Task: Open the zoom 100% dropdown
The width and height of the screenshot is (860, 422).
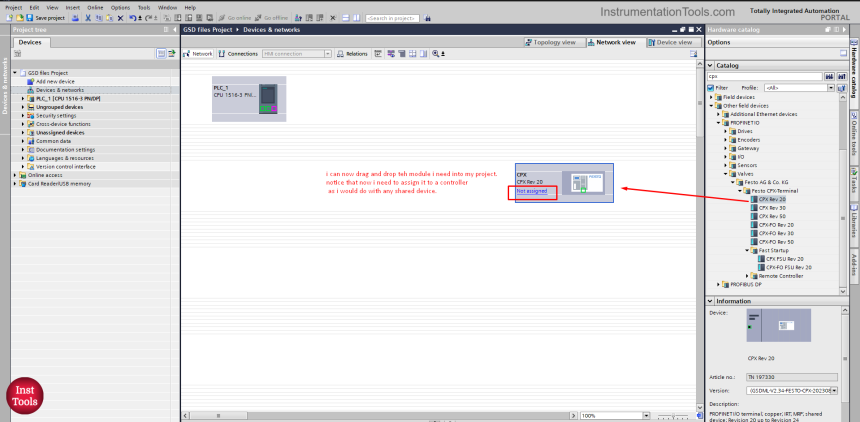Action: (646, 416)
